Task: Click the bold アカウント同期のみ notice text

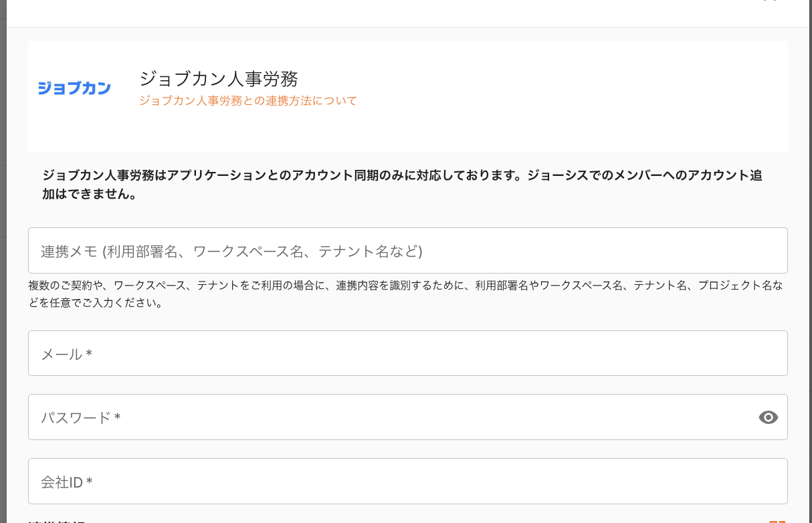Action: tap(401, 176)
